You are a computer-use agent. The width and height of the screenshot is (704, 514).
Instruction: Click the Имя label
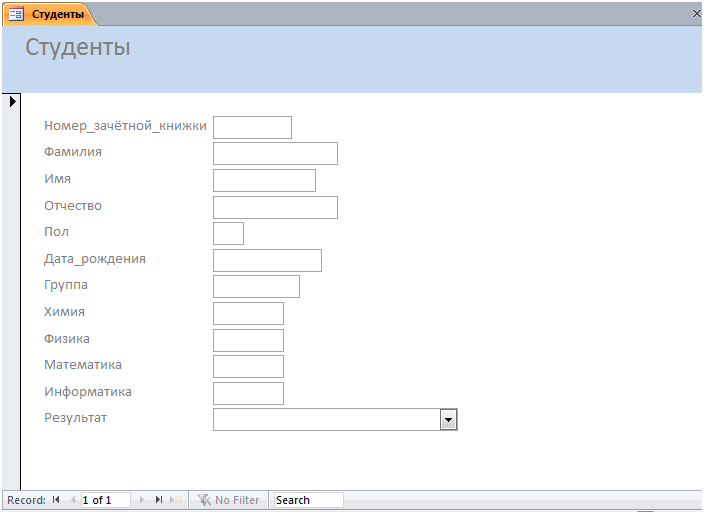tap(57, 179)
